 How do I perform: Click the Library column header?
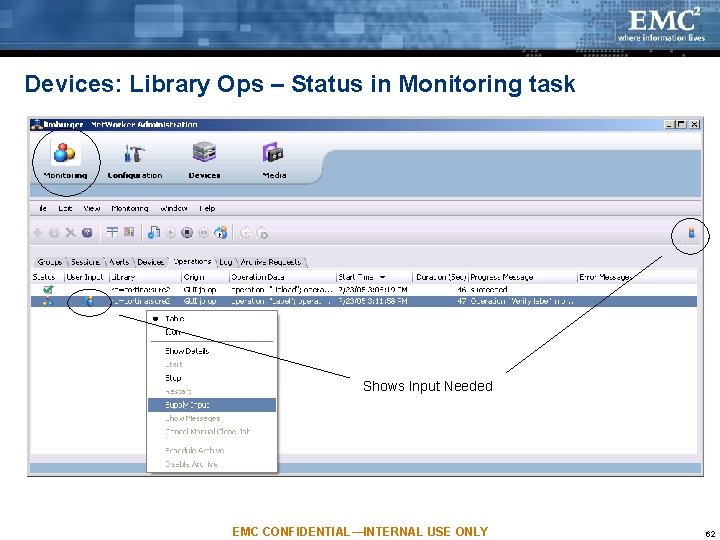(x=146, y=277)
